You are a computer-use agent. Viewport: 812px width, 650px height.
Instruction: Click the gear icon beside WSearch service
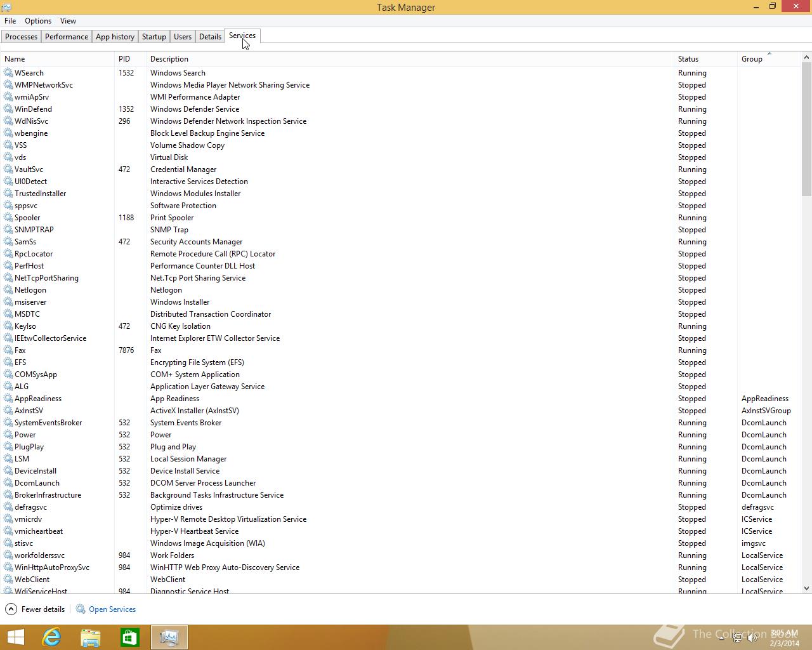tap(8, 73)
